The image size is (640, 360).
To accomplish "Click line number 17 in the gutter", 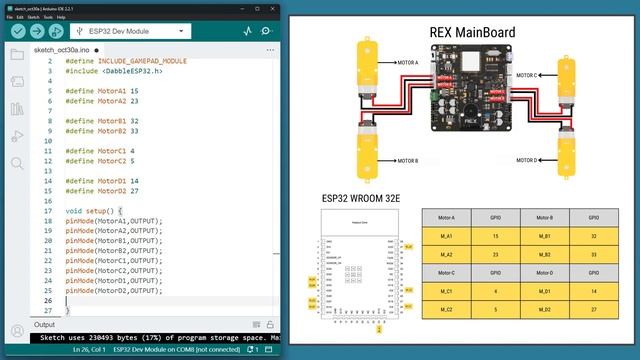I will pyautogui.click(x=48, y=211).
